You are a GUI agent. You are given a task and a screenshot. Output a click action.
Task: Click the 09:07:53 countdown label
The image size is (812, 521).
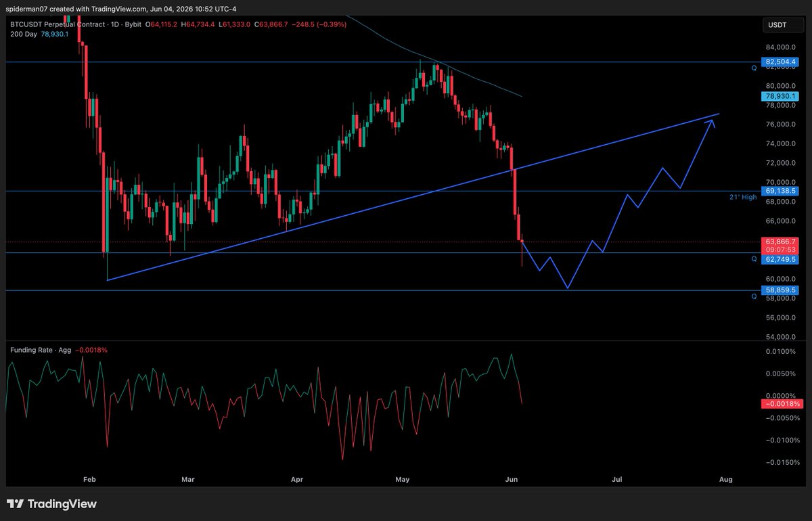[780, 250]
